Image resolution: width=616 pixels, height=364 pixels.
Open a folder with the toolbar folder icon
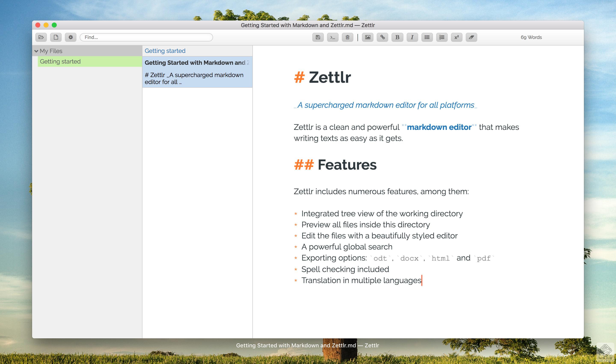coord(41,37)
